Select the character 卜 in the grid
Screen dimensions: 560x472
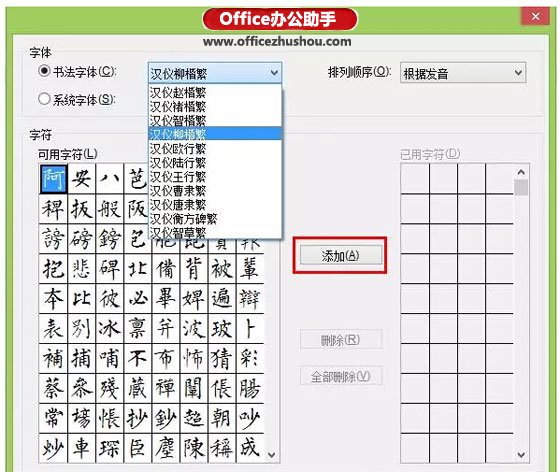click(250, 329)
